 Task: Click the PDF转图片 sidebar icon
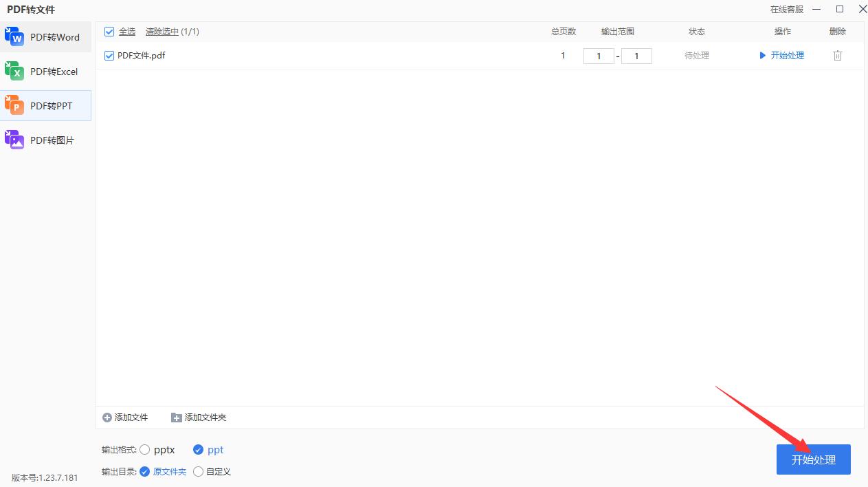tap(14, 140)
